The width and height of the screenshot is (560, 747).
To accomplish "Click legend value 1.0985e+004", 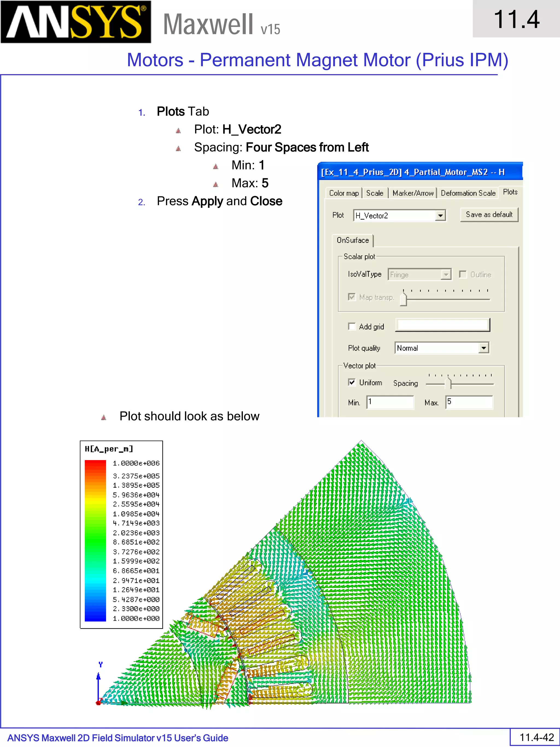I will coord(136,514).
